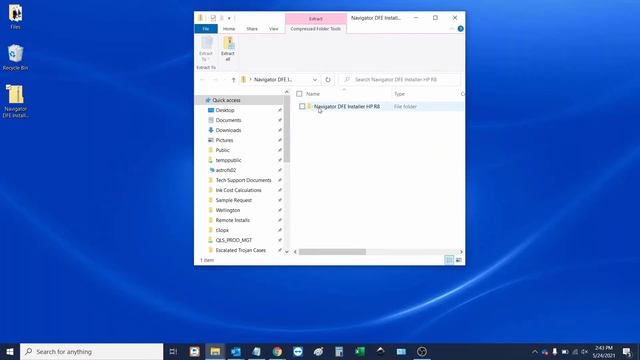This screenshot has width=640, height=360.
Task: Open the Calculator taskbar icon
Action: [x=339, y=351]
